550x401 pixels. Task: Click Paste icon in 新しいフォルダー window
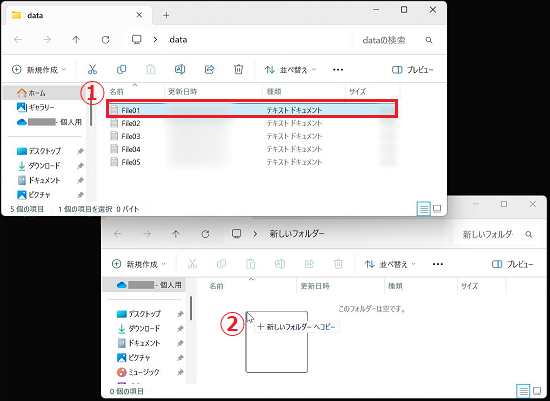pos(250,264)
